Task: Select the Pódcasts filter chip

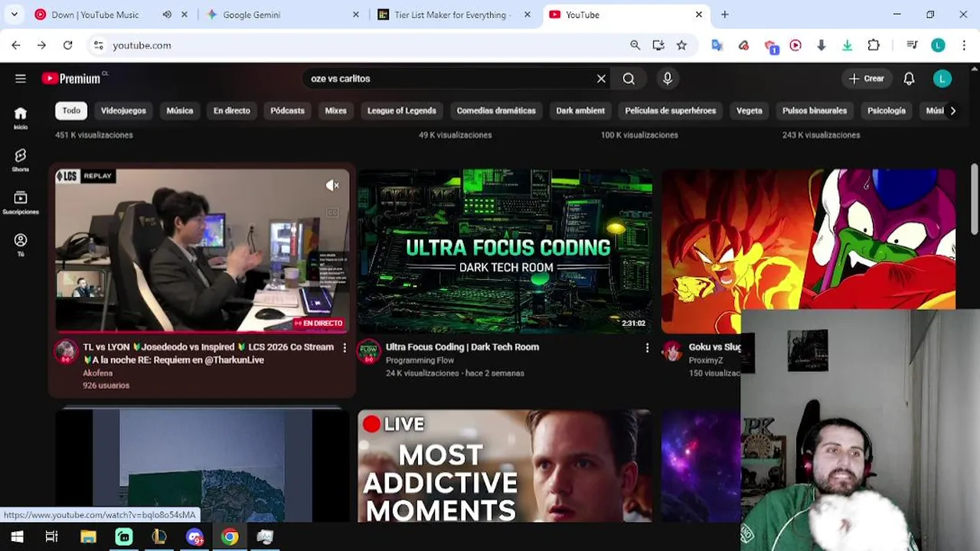Action: [x=287, y=110]
